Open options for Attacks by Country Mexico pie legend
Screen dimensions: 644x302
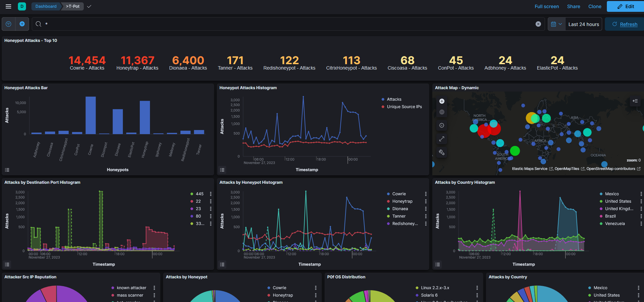[x=639, y=288]
